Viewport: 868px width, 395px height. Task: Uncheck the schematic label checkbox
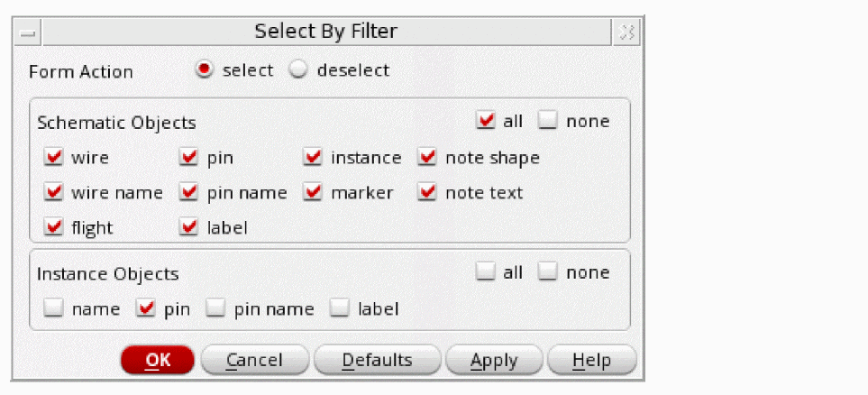[189, 227]
